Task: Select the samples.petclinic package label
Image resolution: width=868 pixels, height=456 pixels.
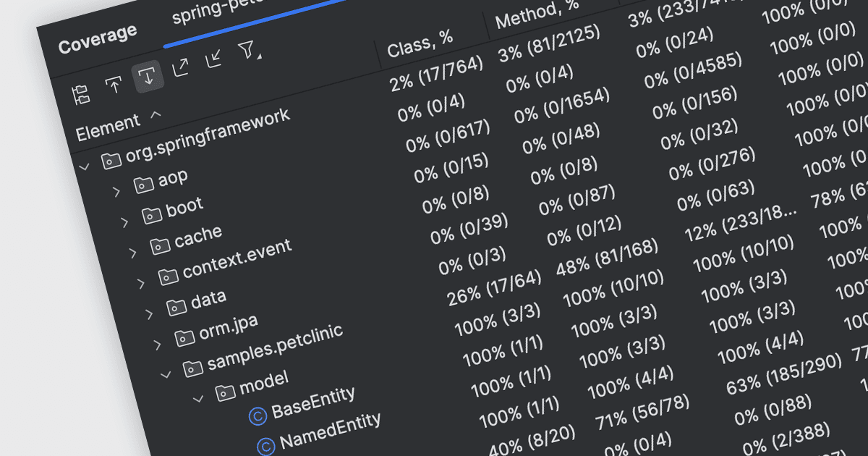Action: click(x=275, y=348)
